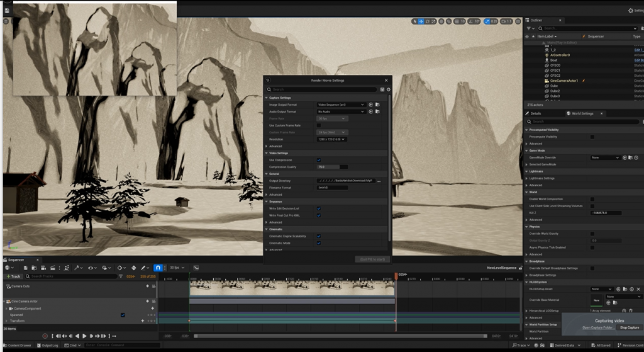Uncheck Write Edit Decision List
644x352 pixels.
pyautogui.click(x=319, y=208)
